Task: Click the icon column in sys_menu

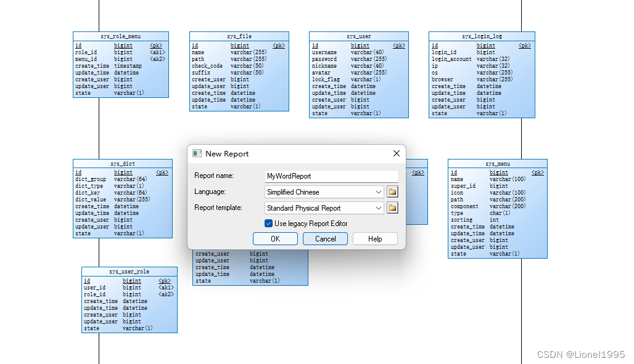Action: pos(457,193)
